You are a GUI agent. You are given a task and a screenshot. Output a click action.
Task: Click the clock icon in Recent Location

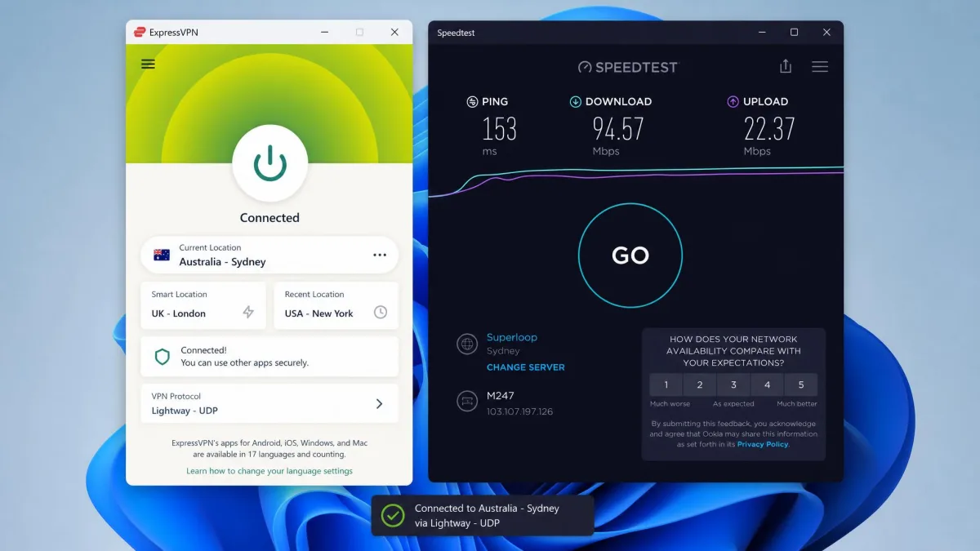point(380,312)
